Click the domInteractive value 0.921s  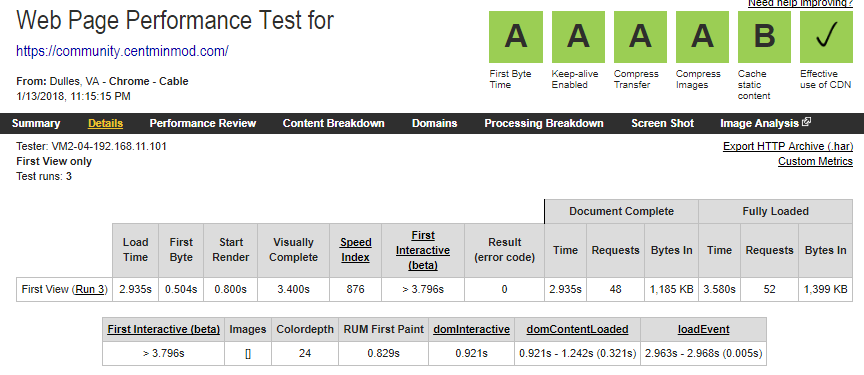472,354
